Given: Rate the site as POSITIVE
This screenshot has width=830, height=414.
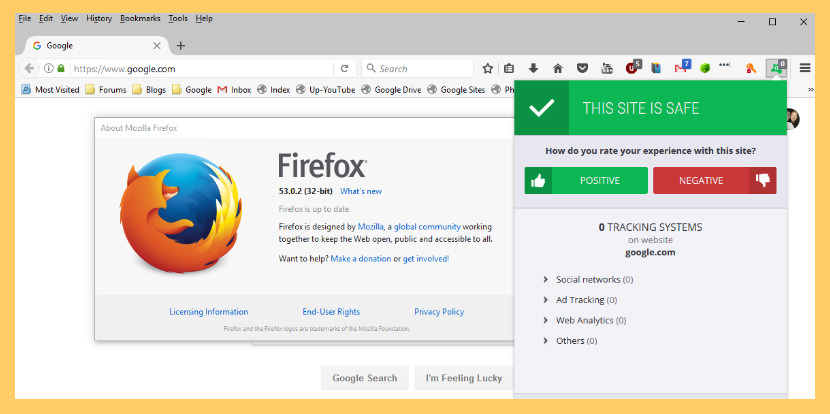Looking at the screenshot, I should [x=585, y=181].
